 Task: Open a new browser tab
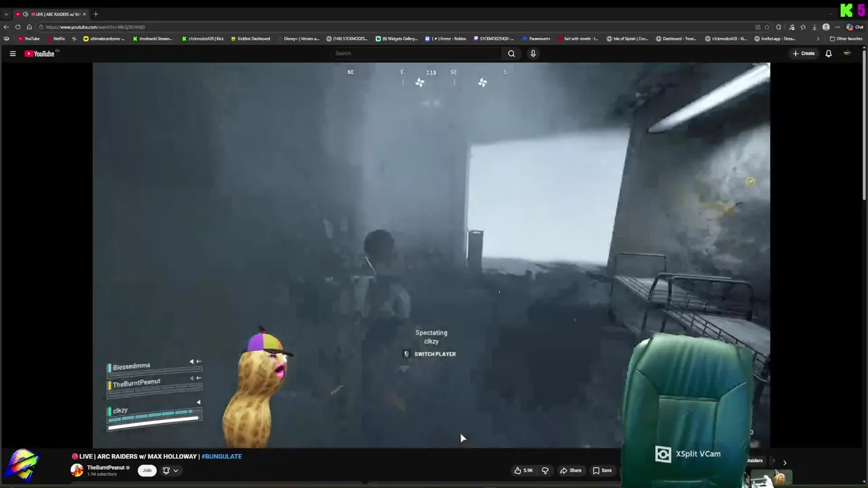coord(96,14)
